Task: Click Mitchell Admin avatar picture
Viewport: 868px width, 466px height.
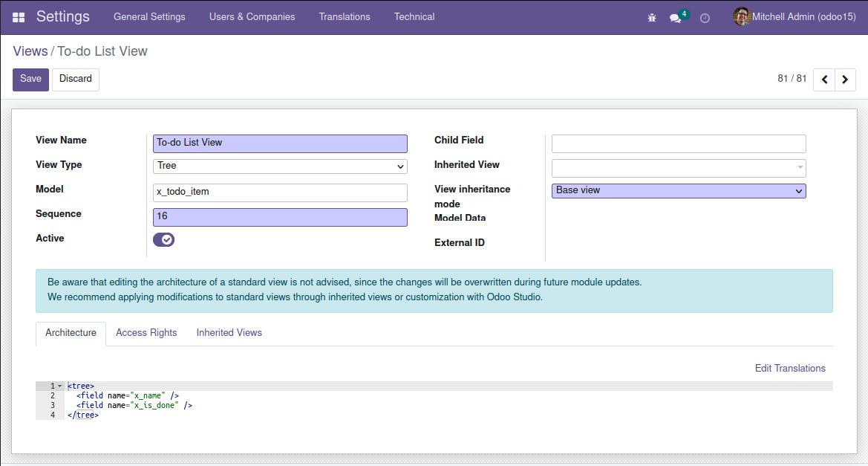Action: coord(741,16)
